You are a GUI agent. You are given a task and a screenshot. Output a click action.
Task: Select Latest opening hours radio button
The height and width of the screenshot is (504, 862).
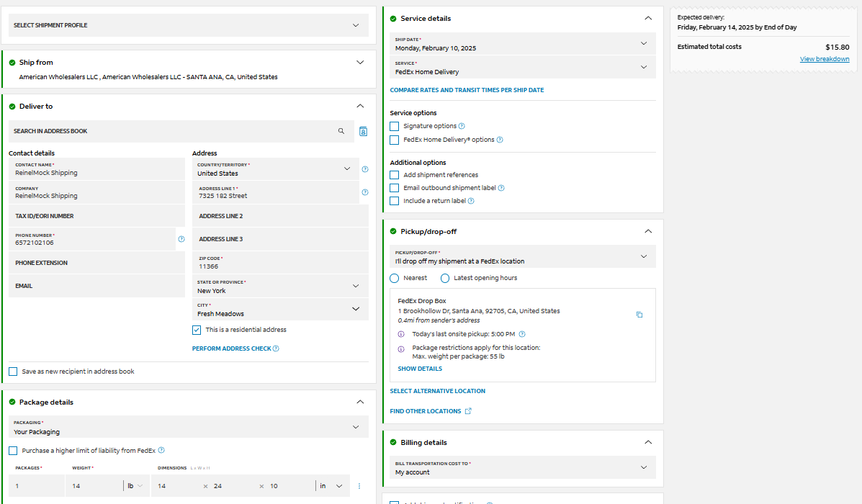click(x=445, y=278)
